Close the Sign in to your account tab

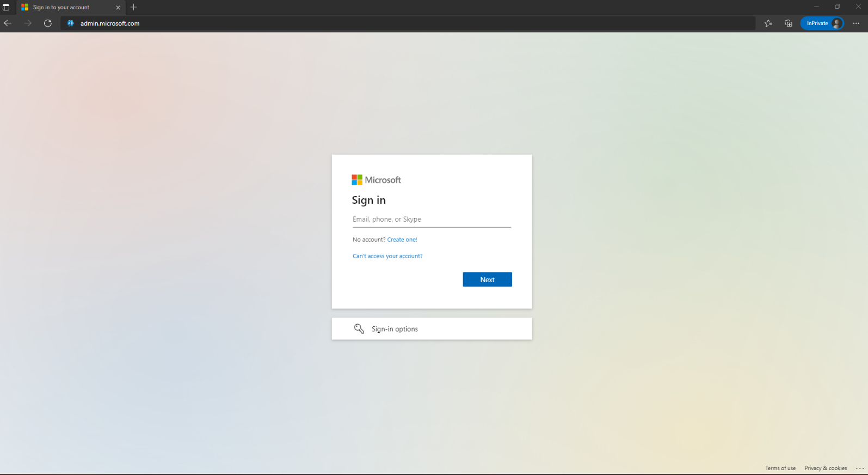pos(118,7)
